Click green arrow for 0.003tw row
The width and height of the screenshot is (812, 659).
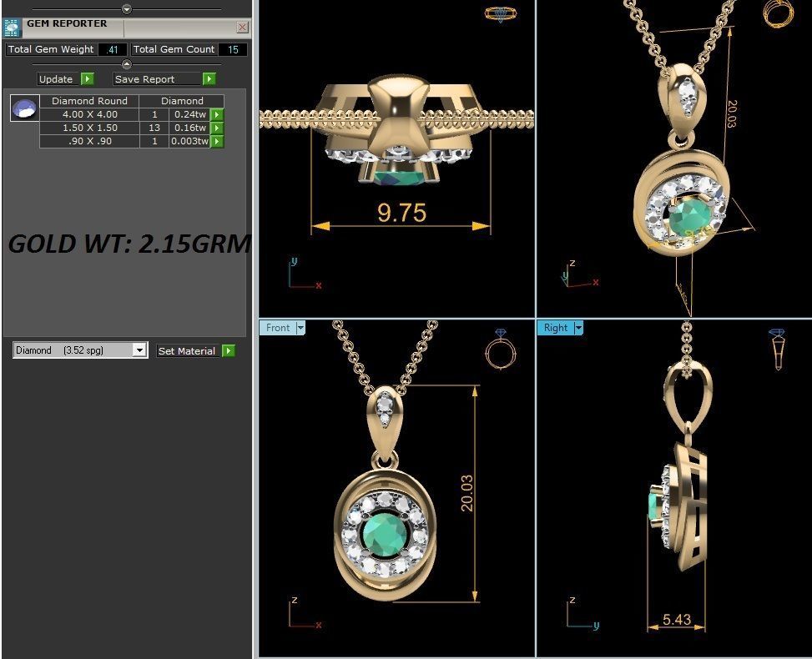(217, 141)
